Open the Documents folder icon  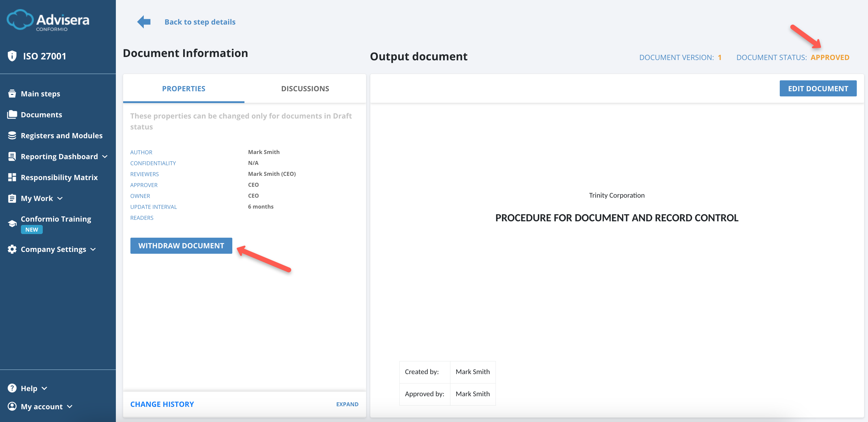coord(12,115)
